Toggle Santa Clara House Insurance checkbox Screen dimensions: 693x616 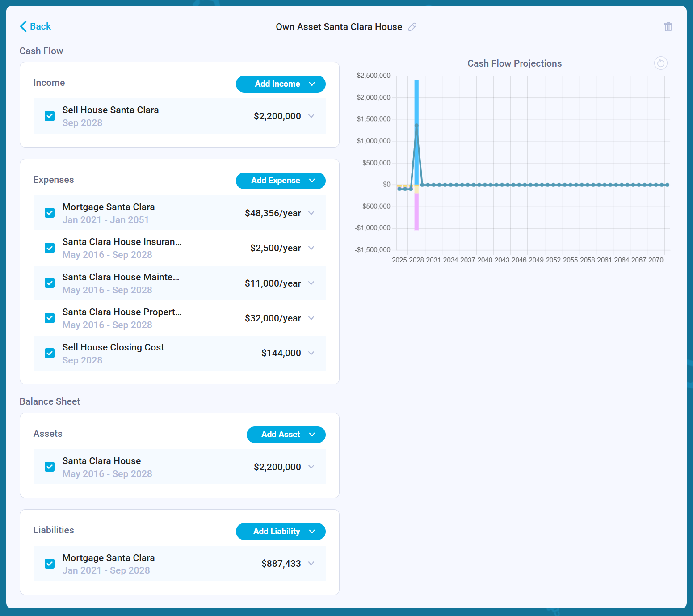50,248
